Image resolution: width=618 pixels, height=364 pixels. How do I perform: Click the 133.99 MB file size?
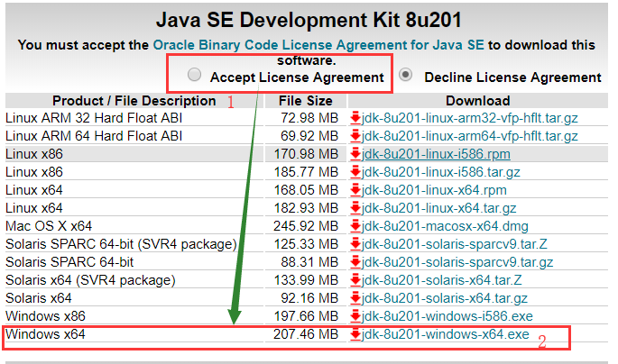tap(306, 280)
